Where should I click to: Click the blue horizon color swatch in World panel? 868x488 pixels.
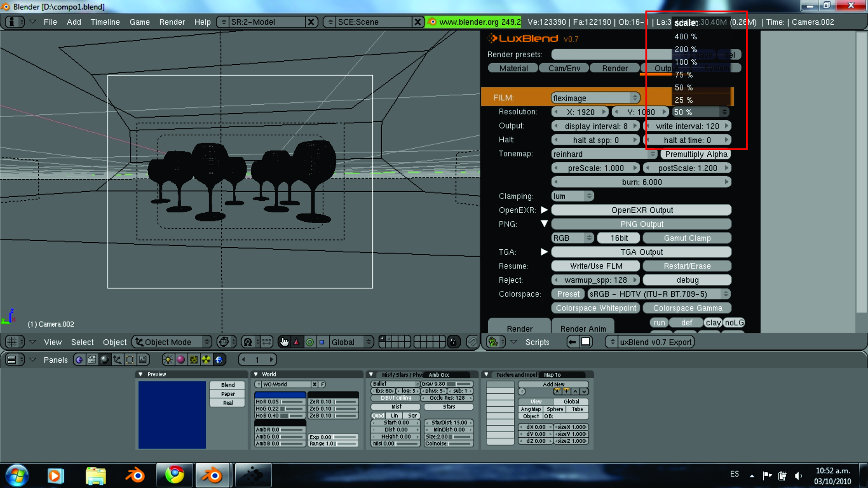point(280,394)
